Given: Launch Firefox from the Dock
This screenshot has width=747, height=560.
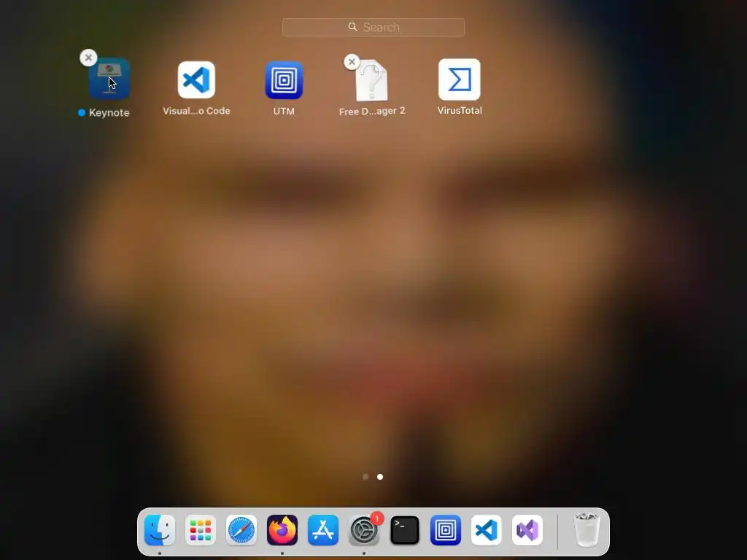Looking at the screenshot, I should coord(282,530).
